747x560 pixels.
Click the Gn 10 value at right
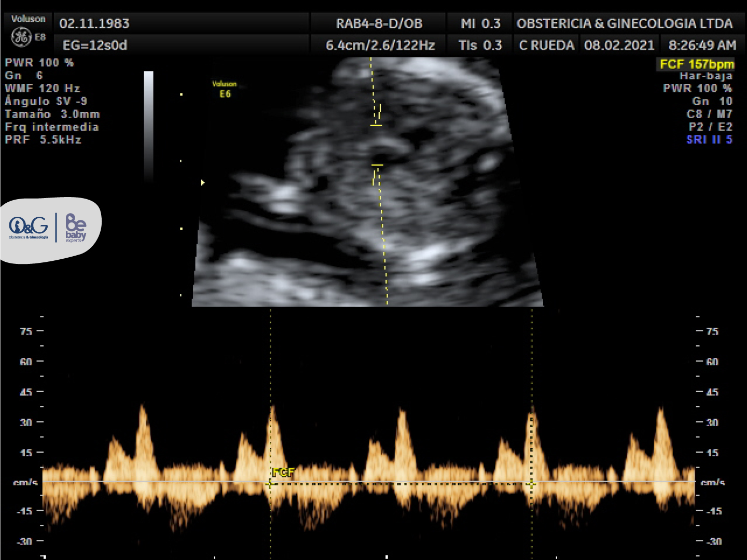pyautogui.click(x=712, y=101)
